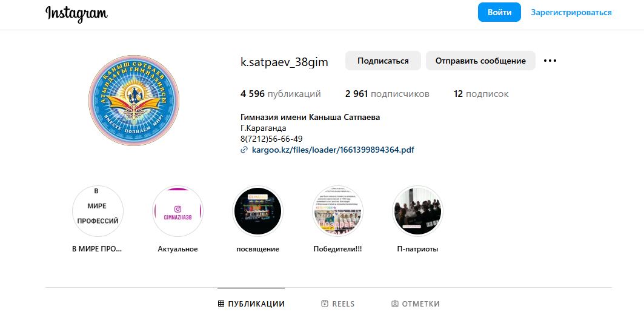Switch to the REELS tab
Screen dimensions: 644x312
(337, 304)
